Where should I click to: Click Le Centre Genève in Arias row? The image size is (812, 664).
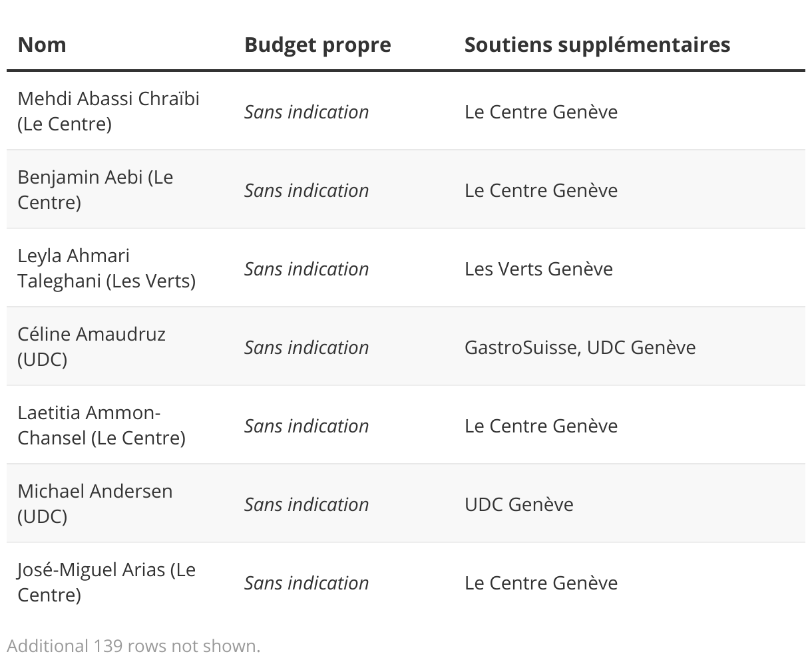(541, 583)
